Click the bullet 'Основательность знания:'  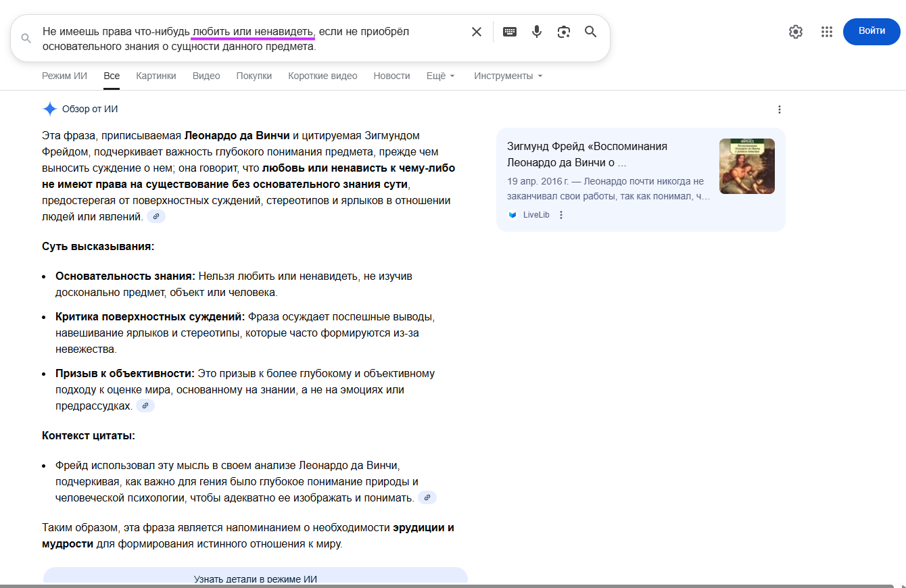point(126,276)
